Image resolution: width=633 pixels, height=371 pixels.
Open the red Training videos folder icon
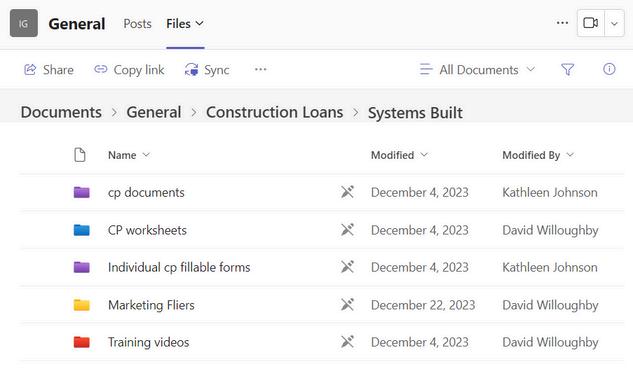pyautogui.click(x=82, y=342)
